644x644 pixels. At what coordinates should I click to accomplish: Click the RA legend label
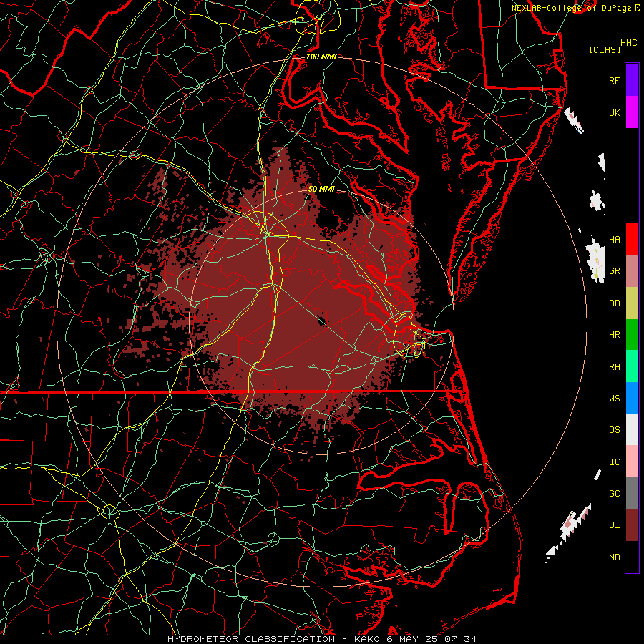click(x=614, y=367)
